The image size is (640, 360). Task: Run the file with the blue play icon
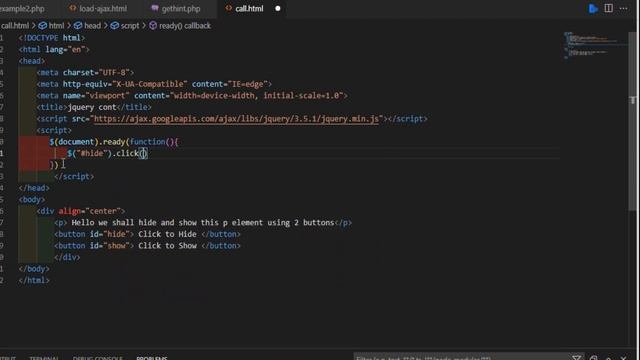[x=593, y=9]
